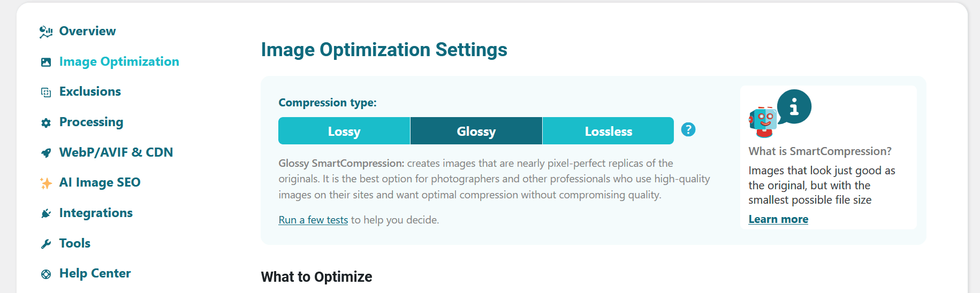Click the Image Optimization Settings title
Screen dimensions: 980x293
pyautogui.click(x=384, y=50)
